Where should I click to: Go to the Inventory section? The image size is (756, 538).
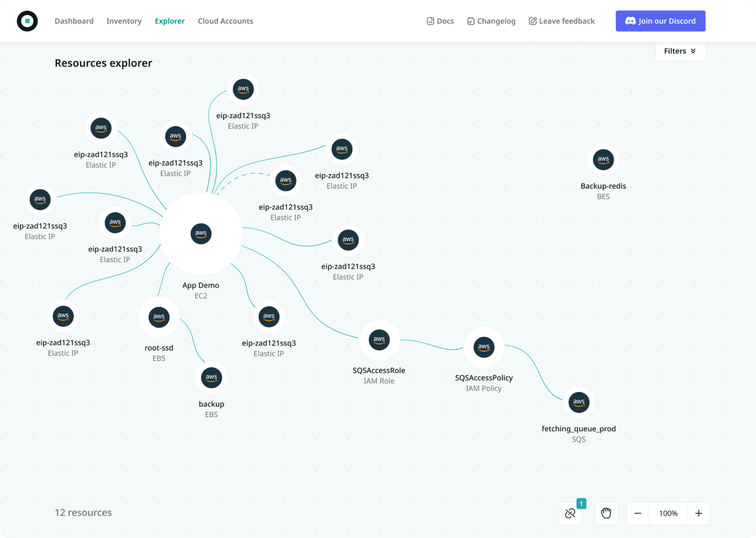(124, 21)
